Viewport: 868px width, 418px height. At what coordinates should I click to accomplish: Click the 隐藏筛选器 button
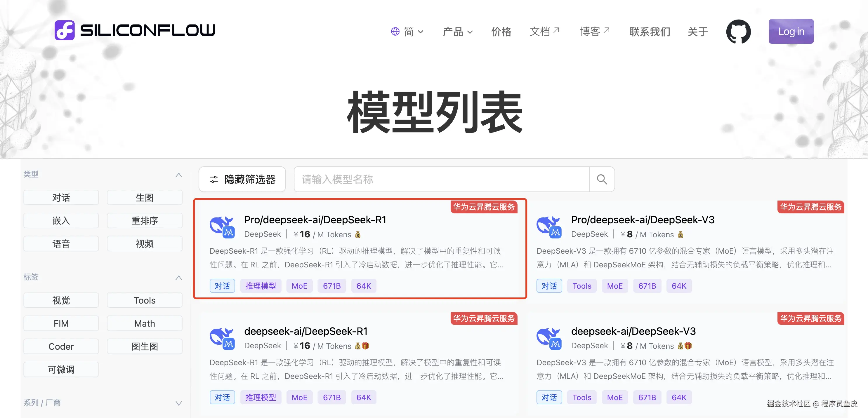point(242,179)
